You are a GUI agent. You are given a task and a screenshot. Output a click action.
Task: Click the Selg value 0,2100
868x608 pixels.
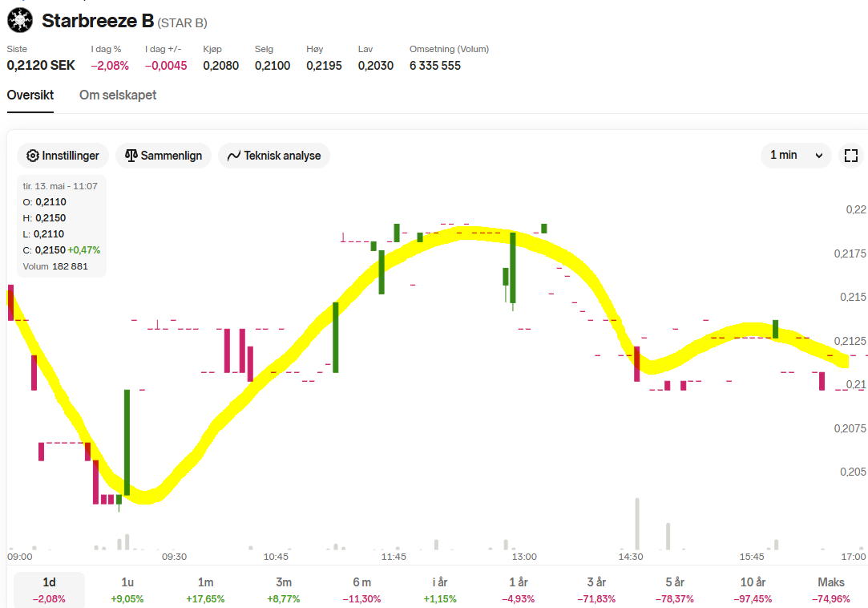(273, 66)
